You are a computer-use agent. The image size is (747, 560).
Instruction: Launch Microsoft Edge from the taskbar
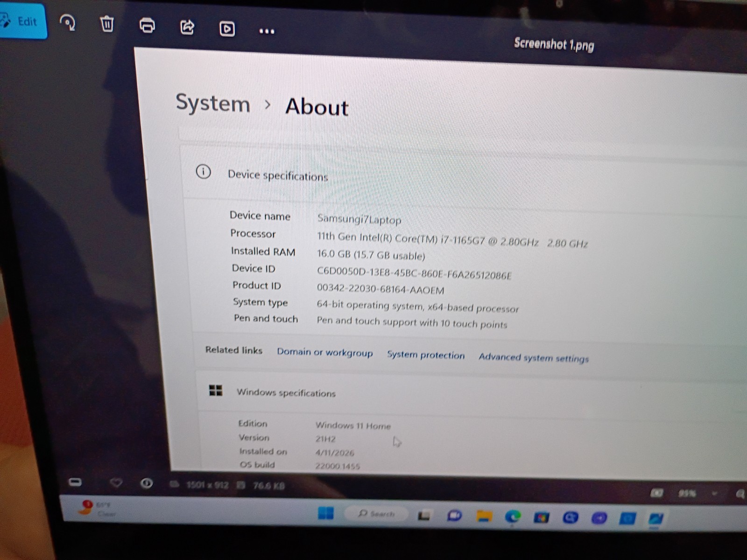point(513,516)
